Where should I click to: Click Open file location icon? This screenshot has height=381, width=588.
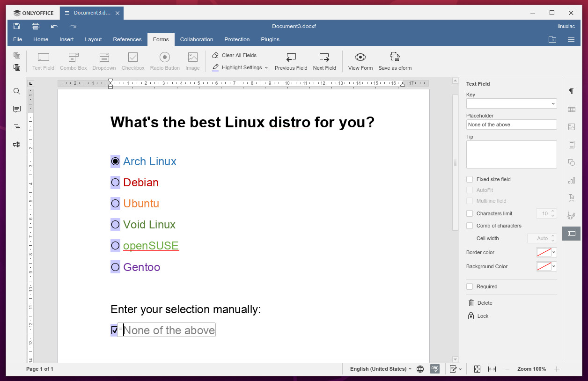[x=552, y=39]
